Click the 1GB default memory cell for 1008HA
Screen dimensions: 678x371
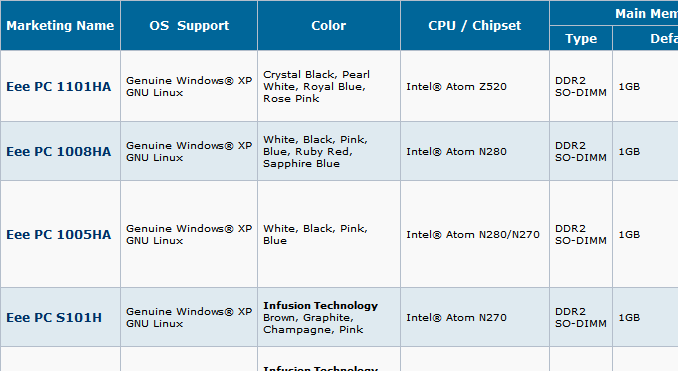coord(645,152)
